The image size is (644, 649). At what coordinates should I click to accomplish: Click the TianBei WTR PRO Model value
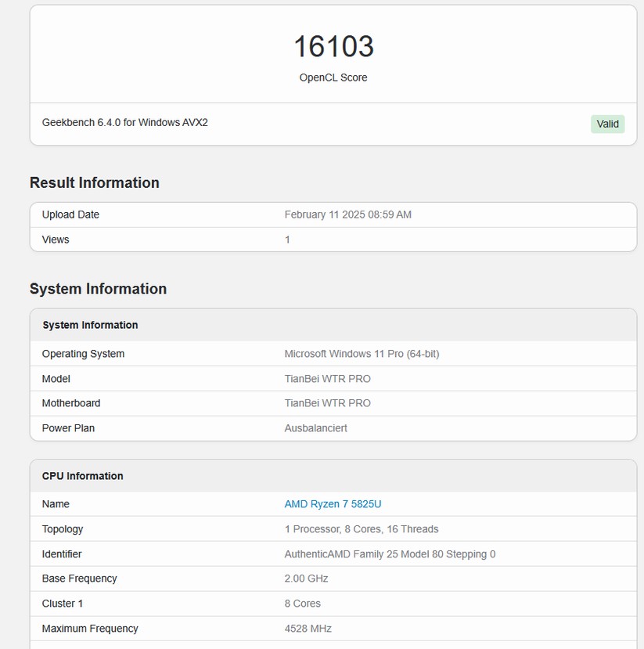[327, 379]
